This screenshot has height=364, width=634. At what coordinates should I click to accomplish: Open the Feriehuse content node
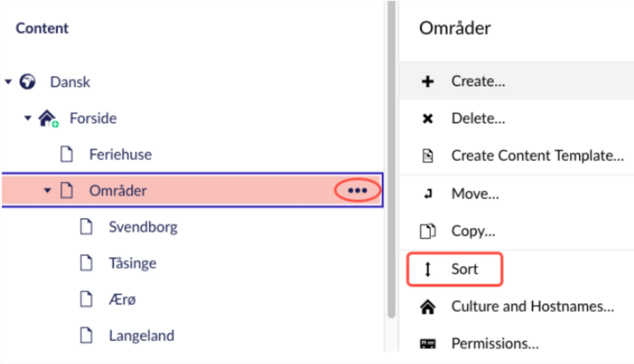click(x=121, y=154)
